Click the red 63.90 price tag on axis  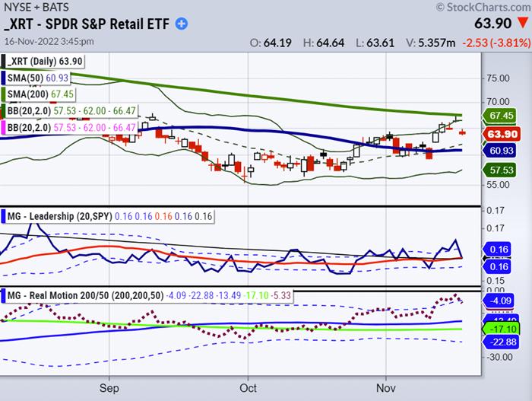502,133
